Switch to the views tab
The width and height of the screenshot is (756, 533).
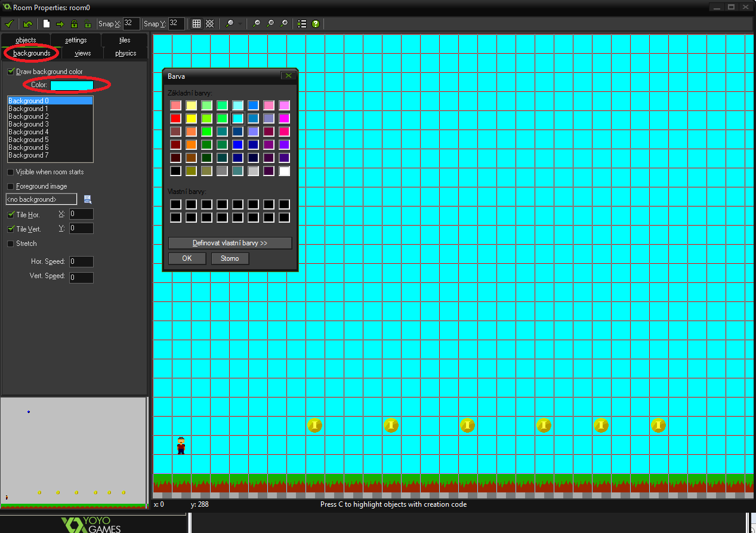83,53
